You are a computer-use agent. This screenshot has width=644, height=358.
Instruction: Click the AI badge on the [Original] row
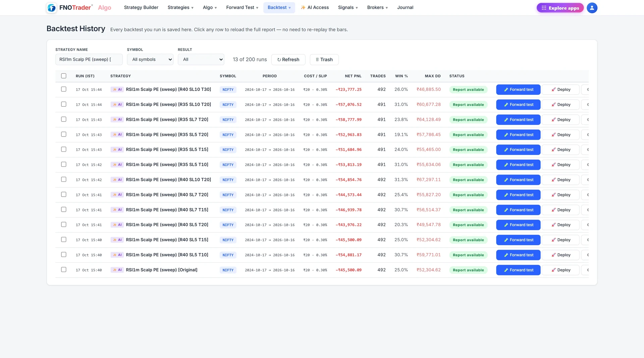[x=117, y=270]
